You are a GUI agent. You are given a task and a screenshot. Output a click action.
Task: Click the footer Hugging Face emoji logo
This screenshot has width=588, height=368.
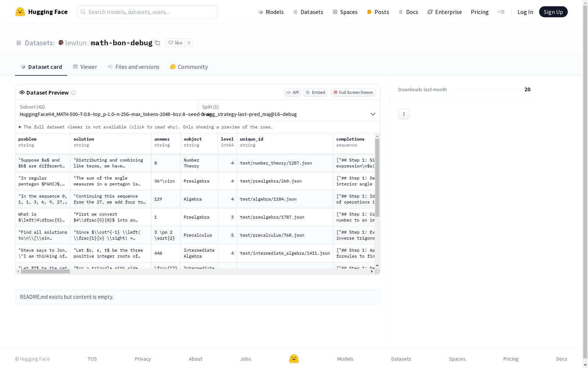click(294, 359)
